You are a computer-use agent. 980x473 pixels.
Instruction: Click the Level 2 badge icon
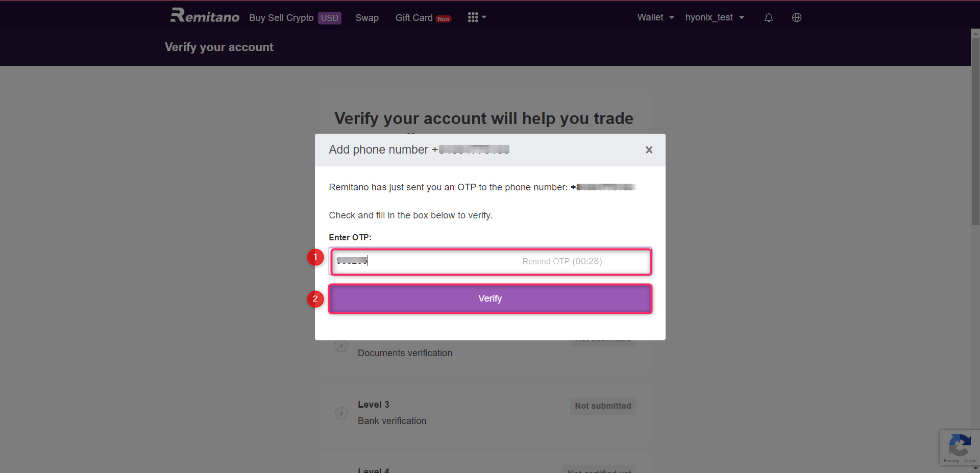point(341,345)
